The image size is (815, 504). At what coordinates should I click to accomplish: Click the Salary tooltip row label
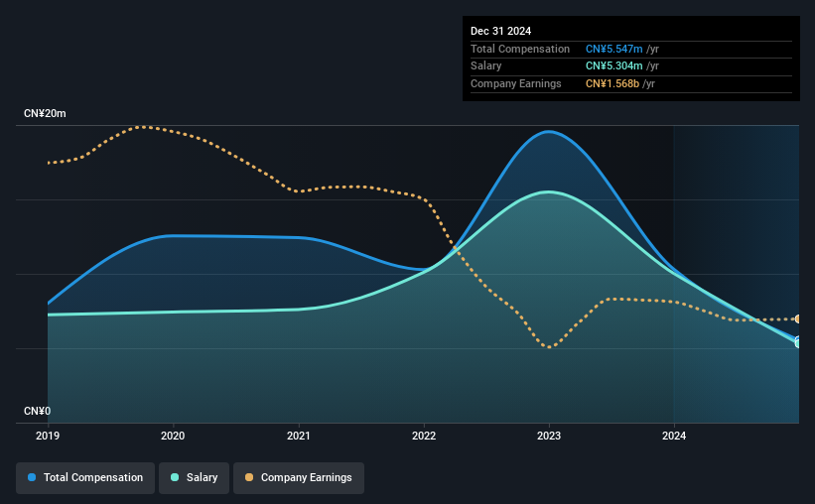[x=486, y=66]
